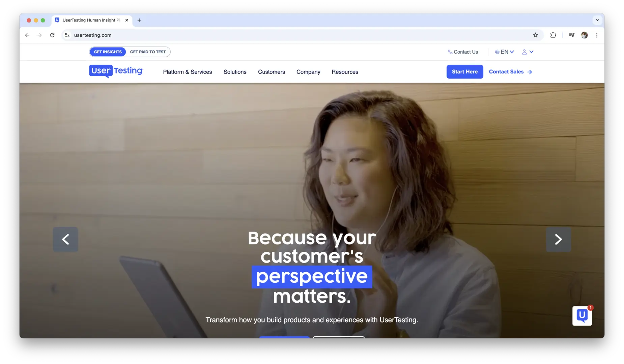The height and width of the screenshot is (364, 624).
Task: Switch to Get Paid to Test
Action: click(148, 52)
